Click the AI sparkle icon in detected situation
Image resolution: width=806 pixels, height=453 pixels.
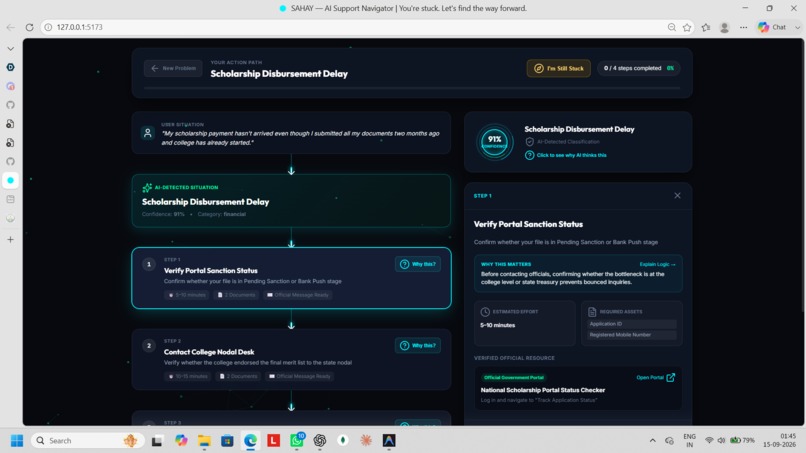(x=147, y=188)
